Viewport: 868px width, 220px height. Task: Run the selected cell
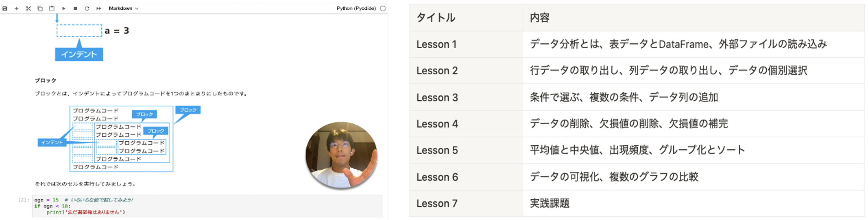pos(64,9)
